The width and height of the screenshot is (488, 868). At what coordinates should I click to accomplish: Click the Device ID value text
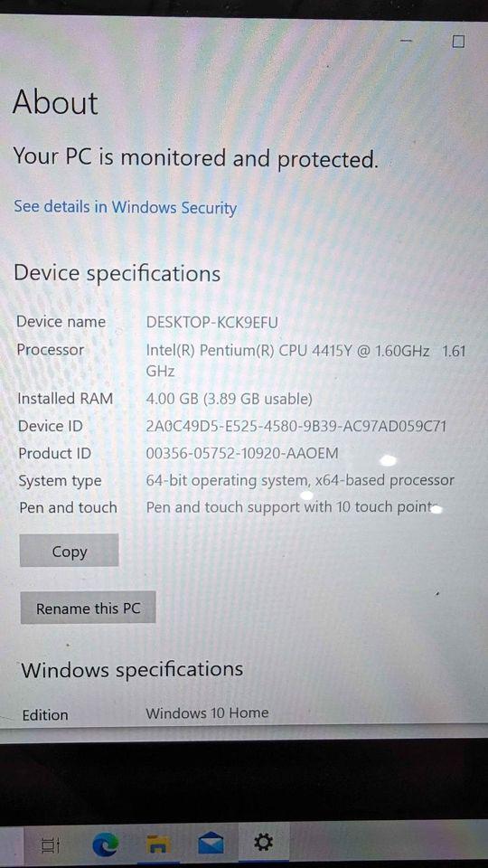tap(296, 426)
